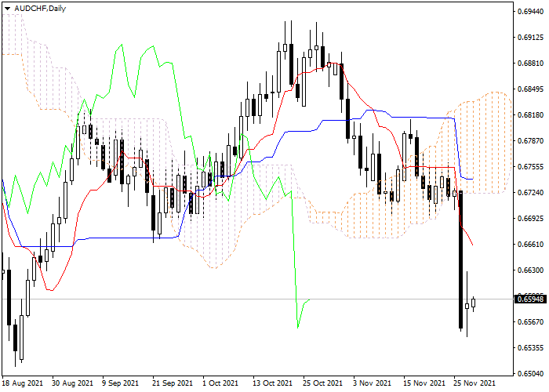Click the 0.69440 price axis label

[x=530, y=12]
